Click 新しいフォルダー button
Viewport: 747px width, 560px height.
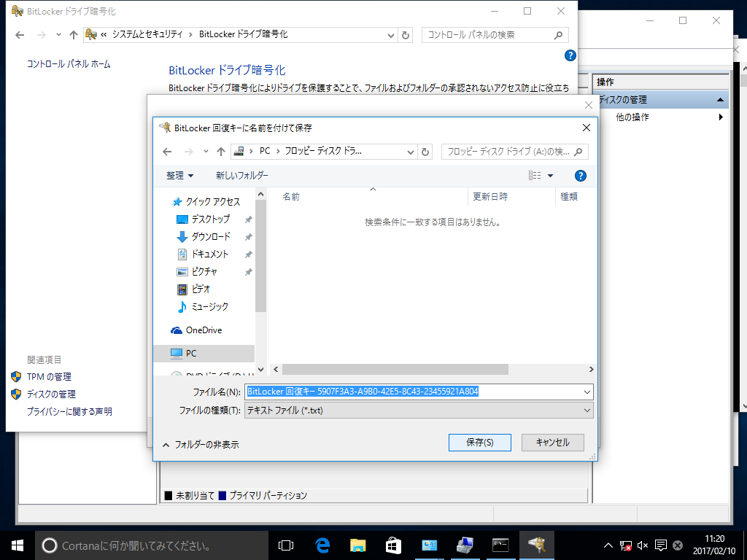click(242, 176)
